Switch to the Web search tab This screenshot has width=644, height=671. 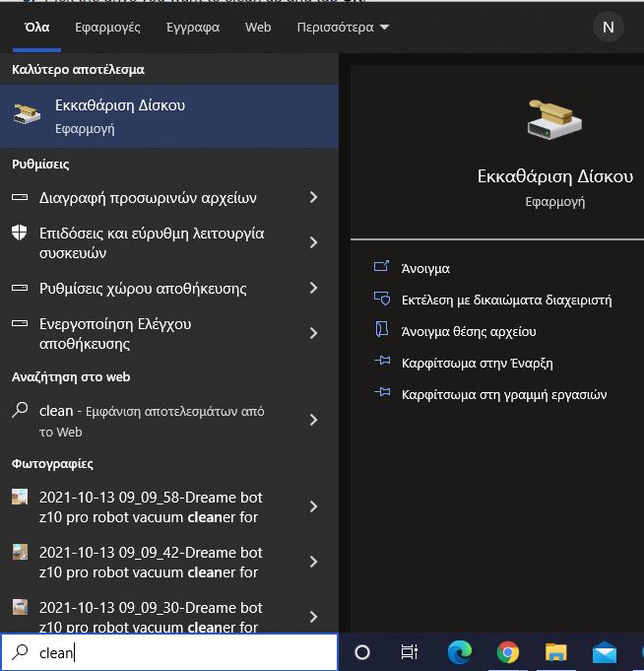tap(258, 28)
